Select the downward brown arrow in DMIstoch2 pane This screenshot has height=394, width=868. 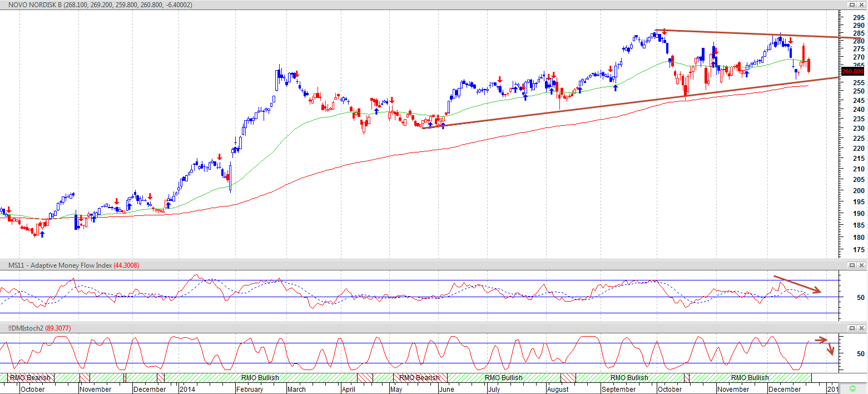pos(832,349)
